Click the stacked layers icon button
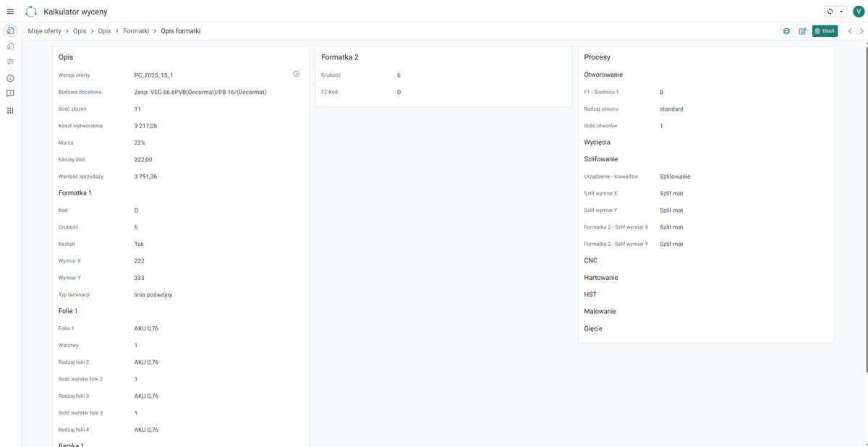Viewport: 868px width, 447px height. (786, 31)
